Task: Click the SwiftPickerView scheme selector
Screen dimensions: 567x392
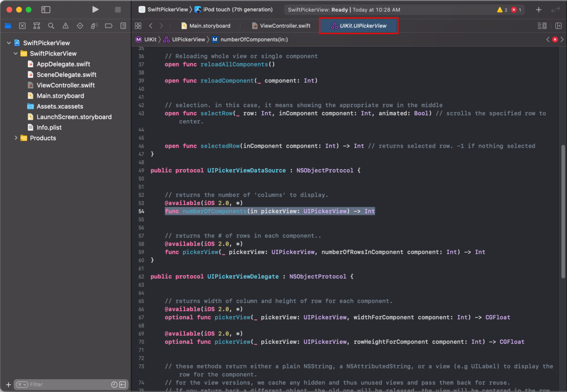Action: click(x=163, y=10)
